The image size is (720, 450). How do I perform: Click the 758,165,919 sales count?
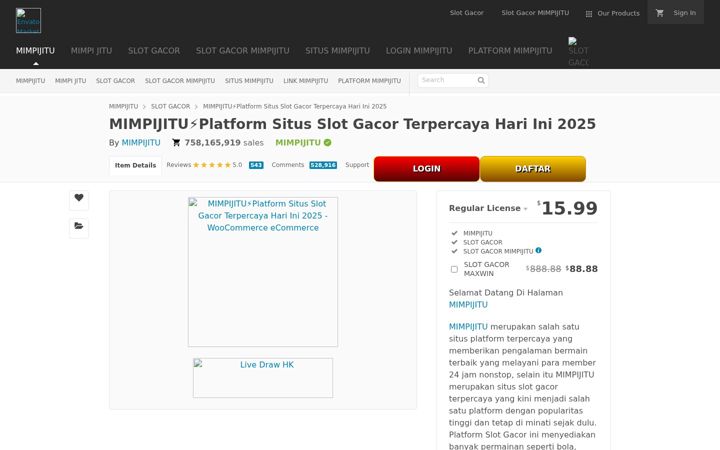pos(213,143)
